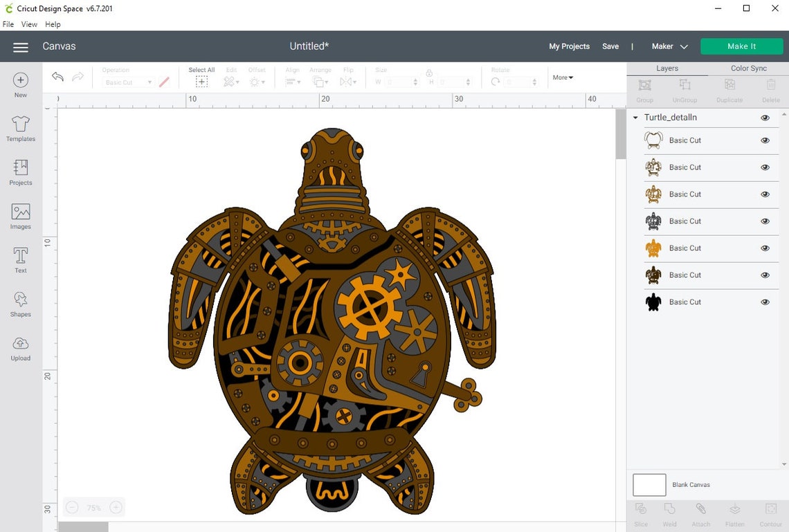Click the operation color swatch
The height and width of the screenshot is (532, 789).
[164, 82]
